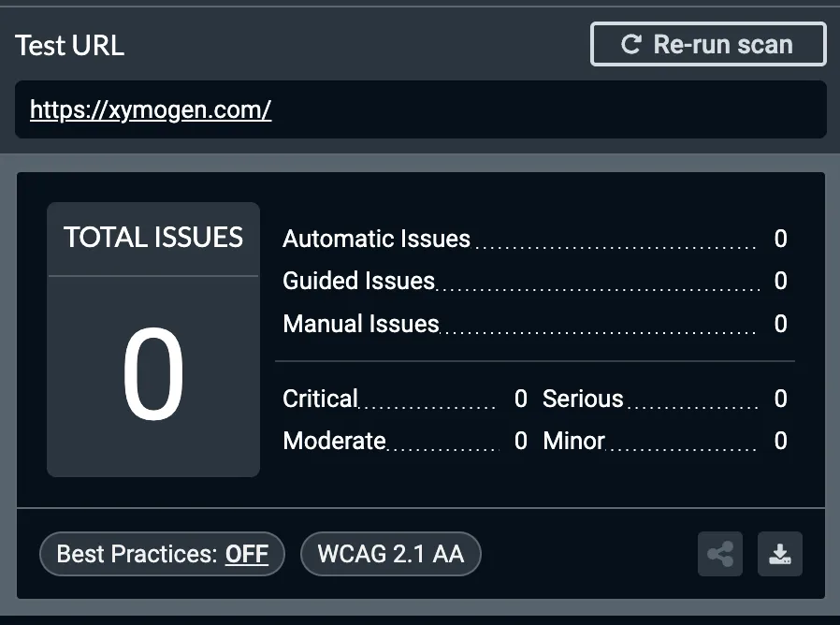This screenshot has height=625, width=840.
Task: Click the TOTAL ISSUES heading
Action: [153, 238]
